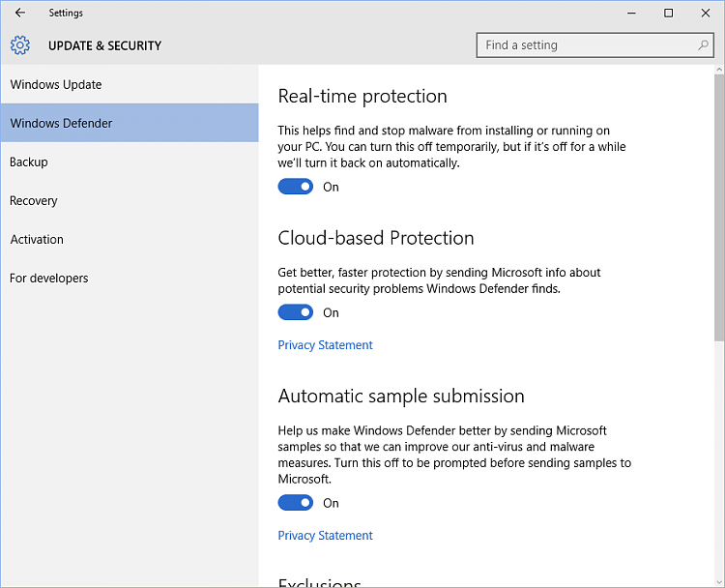This screenshot has height=588, width=725.
Task: Maximize the Settings window
Action: click(x=668, y=13)
